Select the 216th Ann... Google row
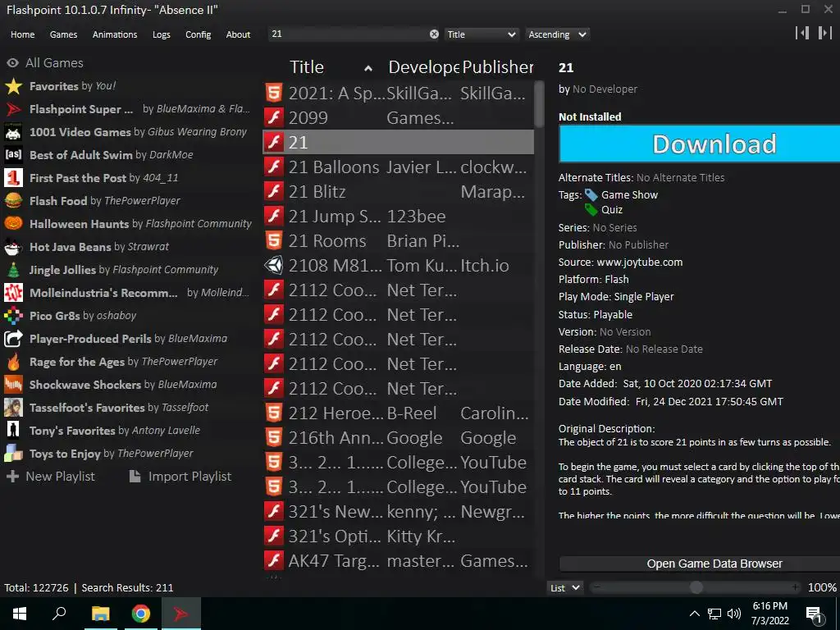 398,438
